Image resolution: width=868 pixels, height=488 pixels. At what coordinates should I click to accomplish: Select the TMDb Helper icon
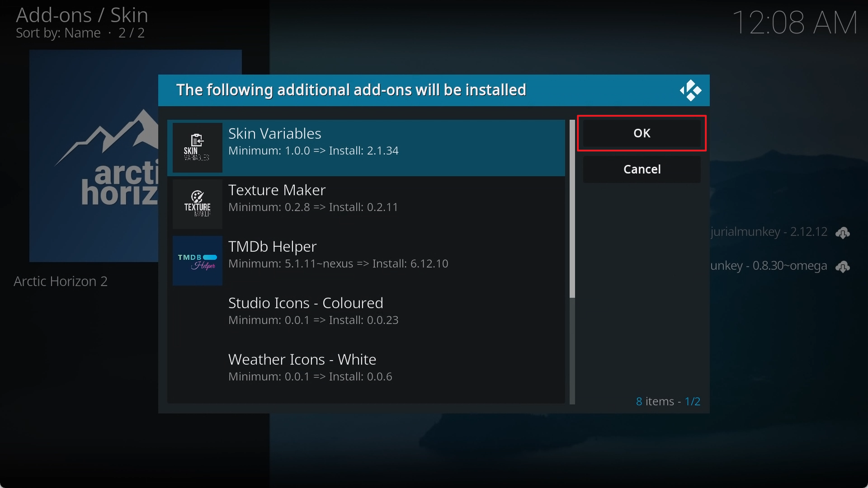tap(198, 261)
